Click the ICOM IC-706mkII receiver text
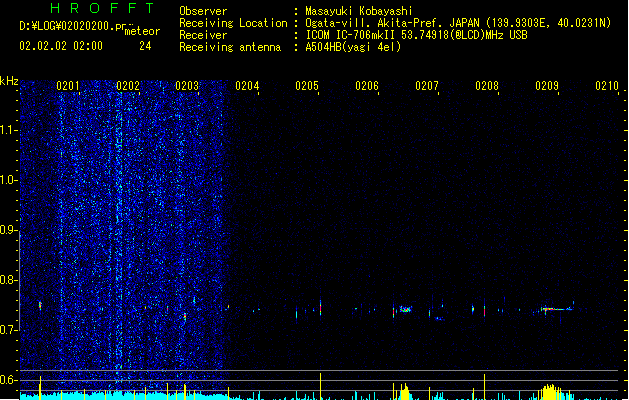This screenshot has width=629, height=400. 416,35
